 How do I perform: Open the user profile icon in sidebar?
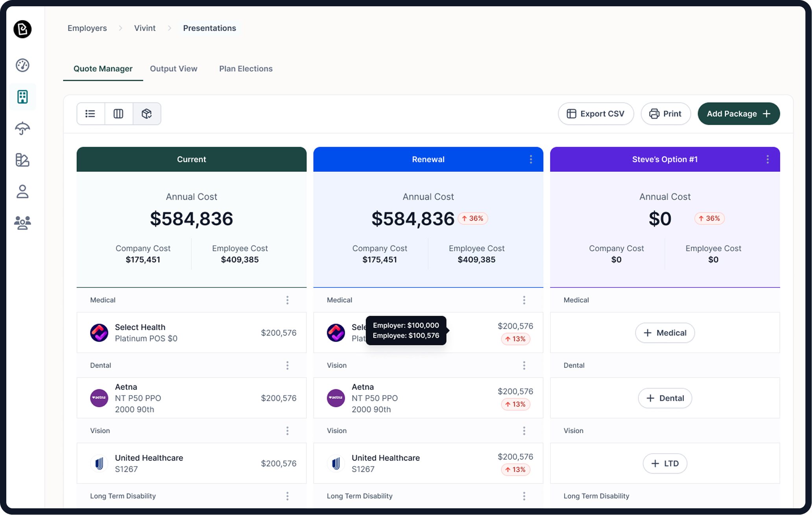pos(22,191)
